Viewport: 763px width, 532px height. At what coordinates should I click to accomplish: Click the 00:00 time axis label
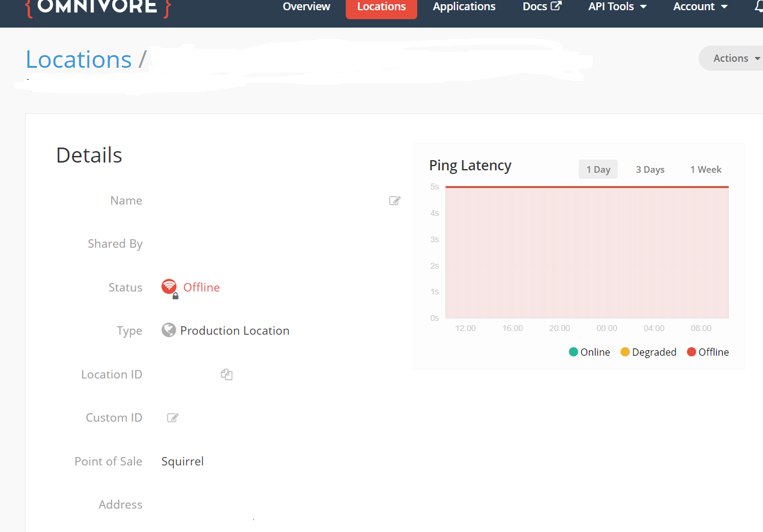(606, 328)
